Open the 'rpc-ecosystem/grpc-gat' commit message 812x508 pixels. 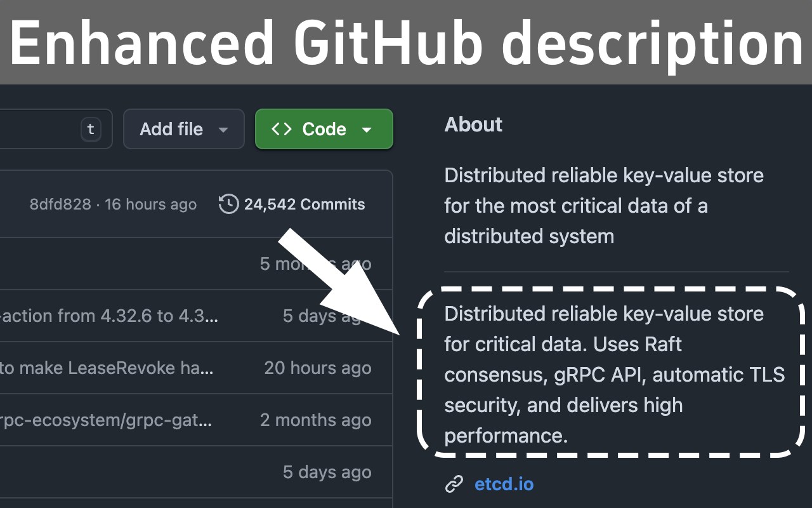(107, 420)
